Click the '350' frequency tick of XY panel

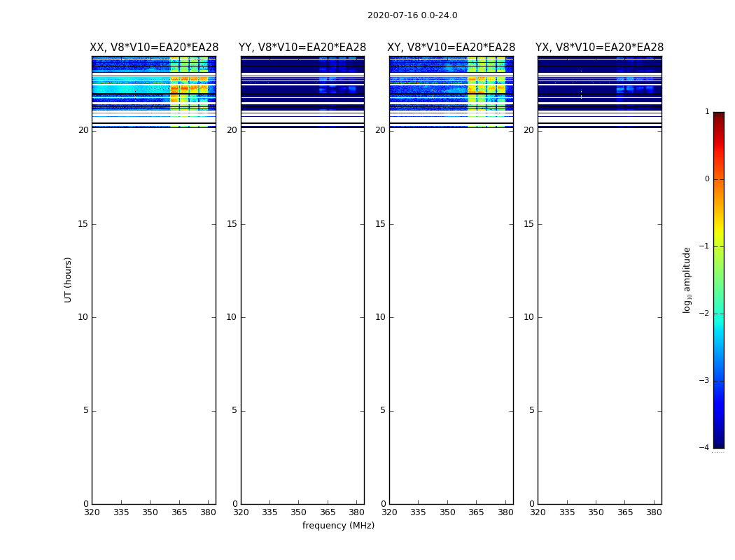(x=447, y=512)
